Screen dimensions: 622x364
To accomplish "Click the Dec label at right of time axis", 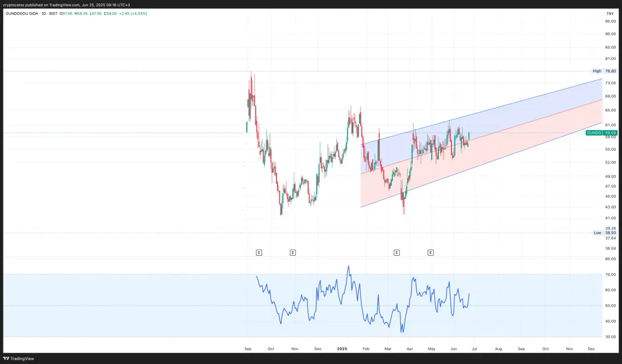I will coord(591,349).
